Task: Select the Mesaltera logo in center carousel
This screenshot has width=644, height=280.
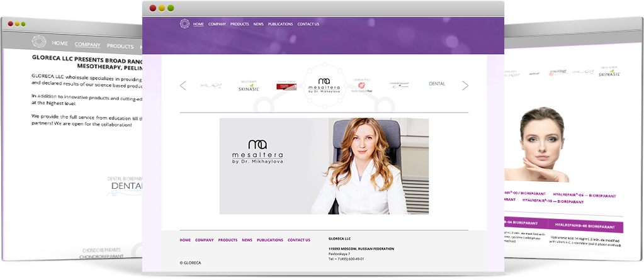Action: tap(324, 86)
